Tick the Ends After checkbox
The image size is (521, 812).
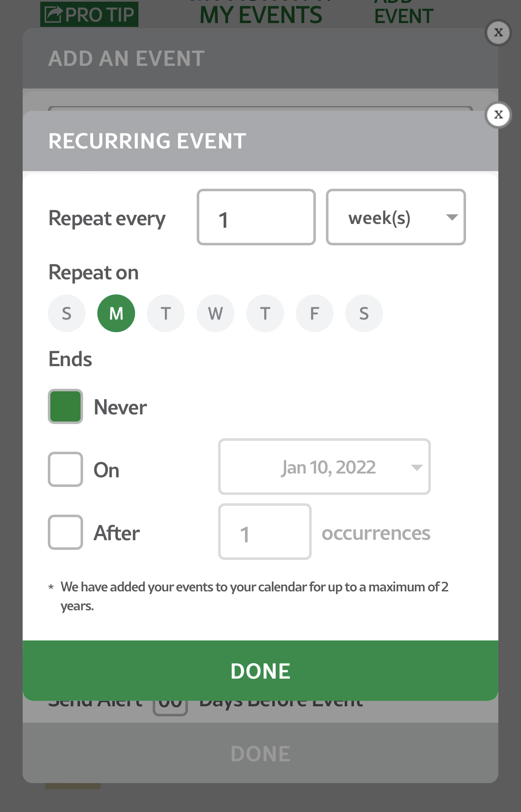click(65, 532)
